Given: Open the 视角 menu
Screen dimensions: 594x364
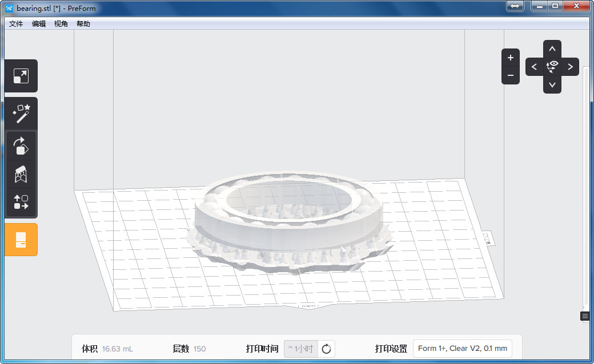Looking at the screenshot, I should [x=61, y=24].
